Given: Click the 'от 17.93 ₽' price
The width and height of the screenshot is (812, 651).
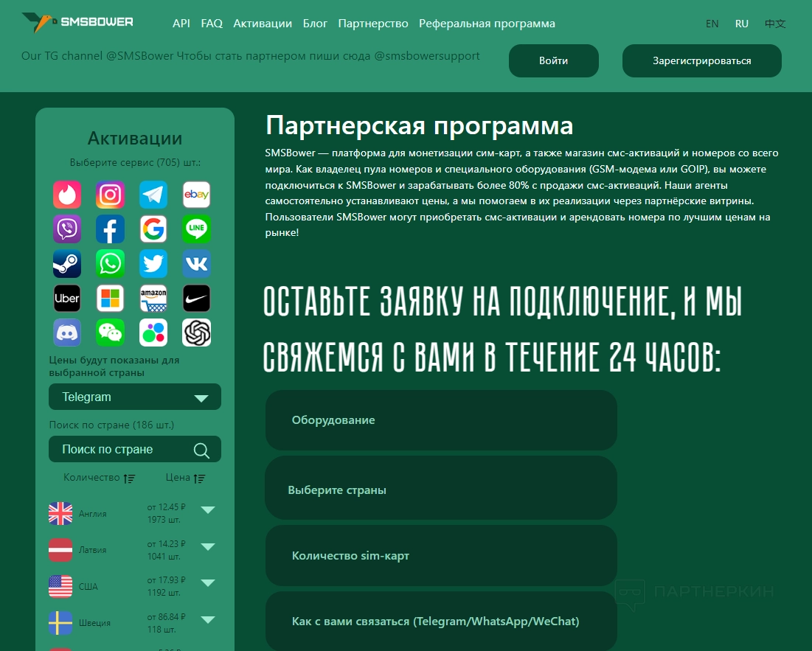Looking at the screenshot, I should pos(166,580).
